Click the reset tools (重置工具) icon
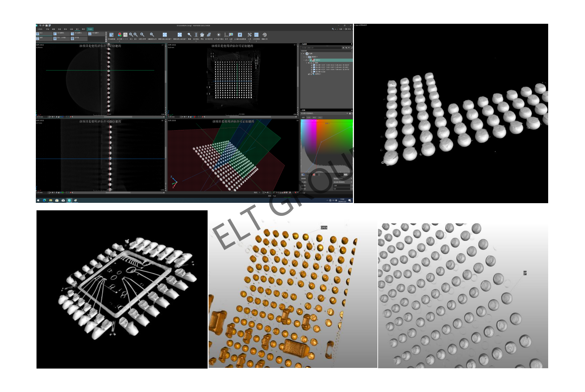The image size is (585, 392). tap(265, 35)
